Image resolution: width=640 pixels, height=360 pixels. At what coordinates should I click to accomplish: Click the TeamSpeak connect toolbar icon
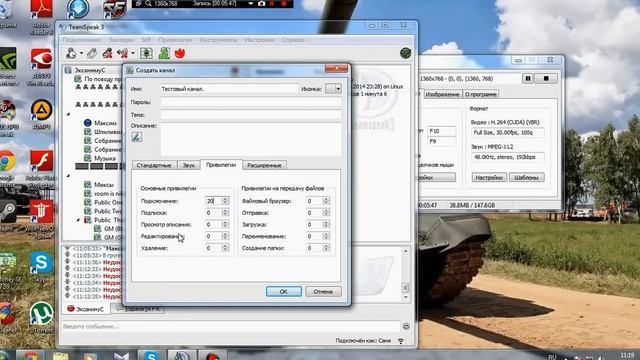point(71,53)
